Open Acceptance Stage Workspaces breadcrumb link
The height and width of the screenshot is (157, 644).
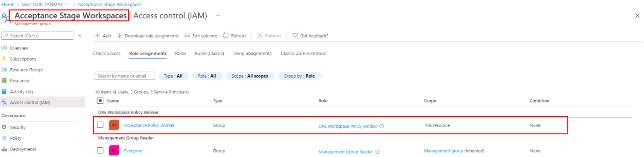110,5
